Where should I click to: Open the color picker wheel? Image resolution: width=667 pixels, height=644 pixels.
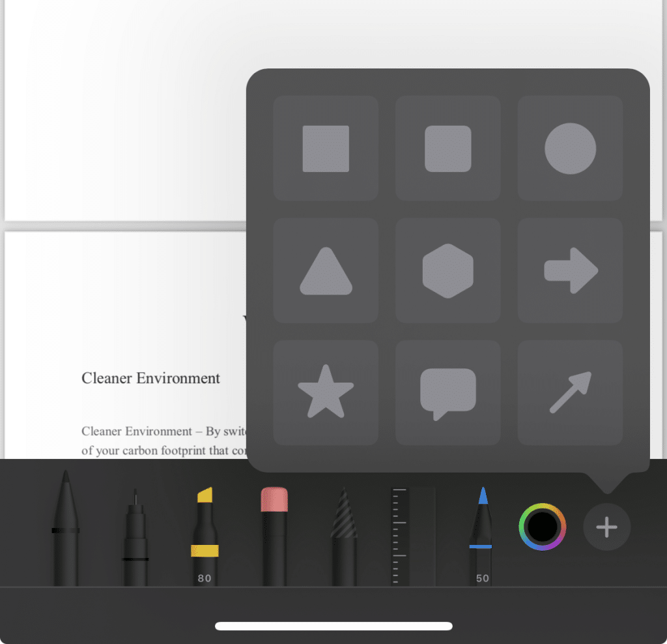click(x=543, y=527)
